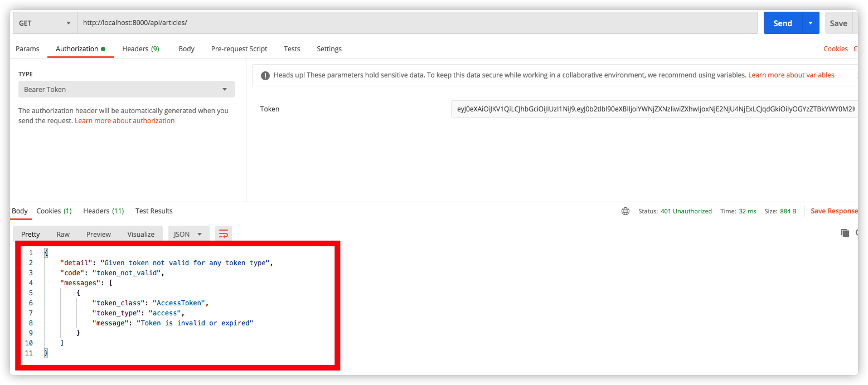Open the GET method dropdown

pos(45,23)
